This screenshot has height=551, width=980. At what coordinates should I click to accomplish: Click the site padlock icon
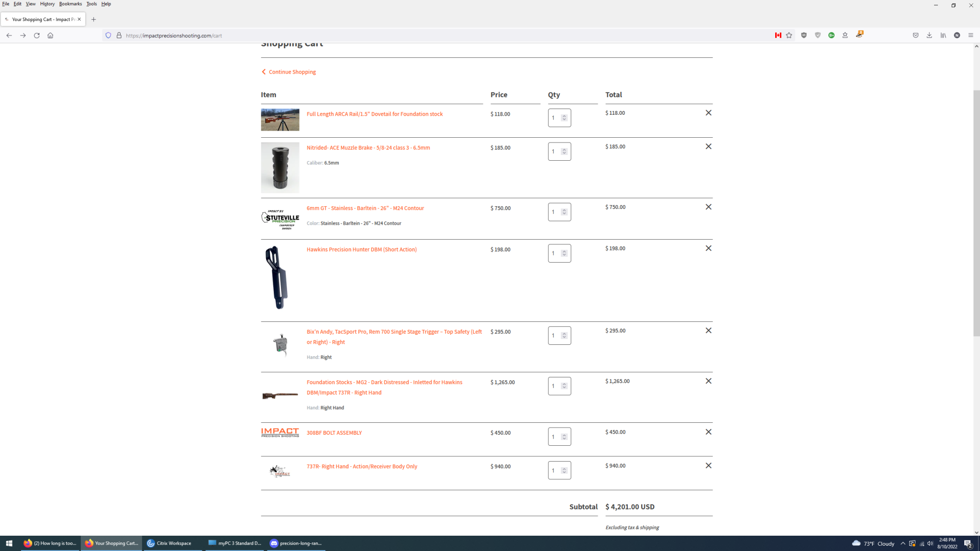tap(119, 35)
